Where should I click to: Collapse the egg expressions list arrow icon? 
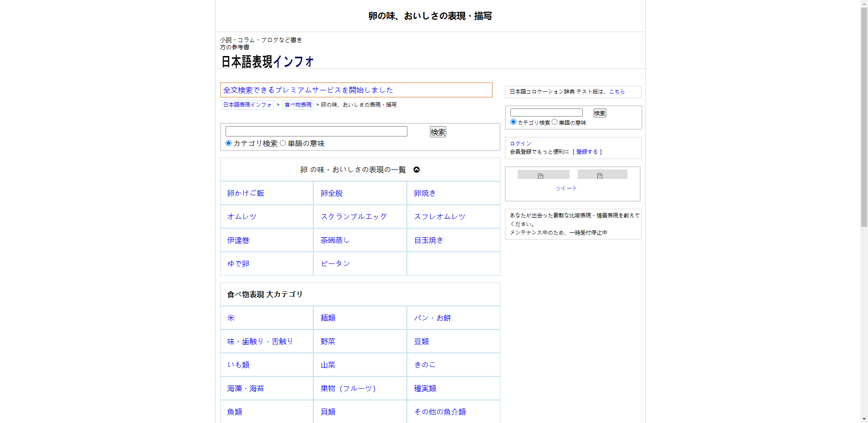click(416, 170)
